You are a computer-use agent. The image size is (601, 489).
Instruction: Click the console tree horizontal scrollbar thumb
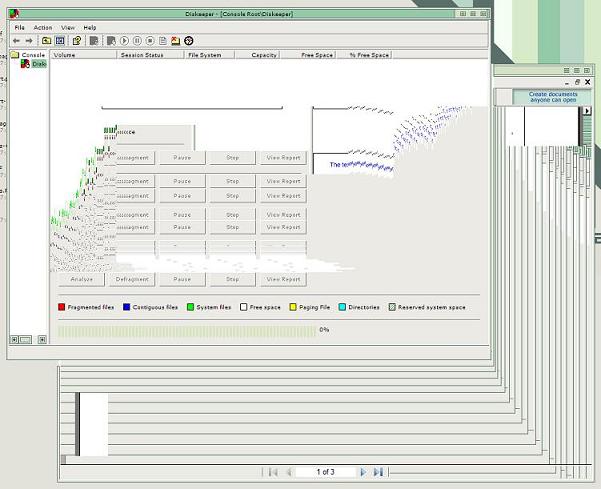click(x=26, y=340)
